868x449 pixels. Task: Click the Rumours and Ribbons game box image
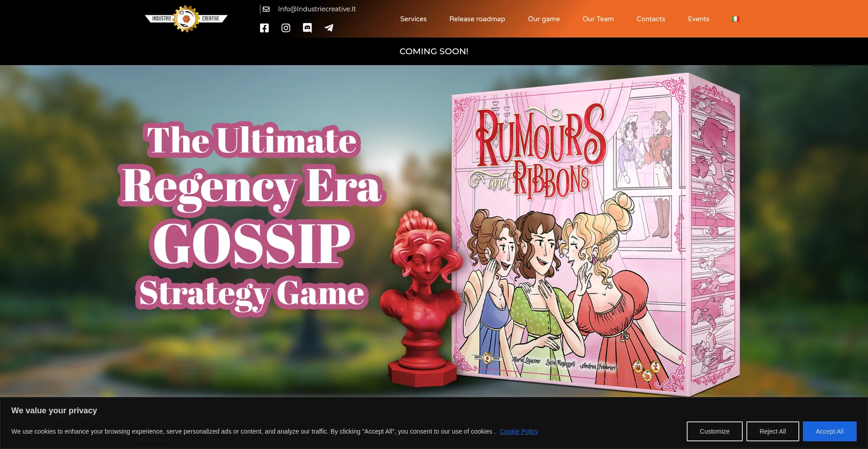coord(595,234)
